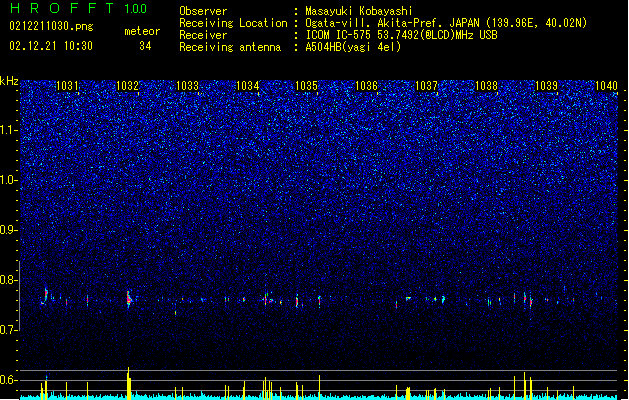Viewport: 629px width, 400px height.
Task: Click the 1039 time marker
Action: click(x=546, y=86)
